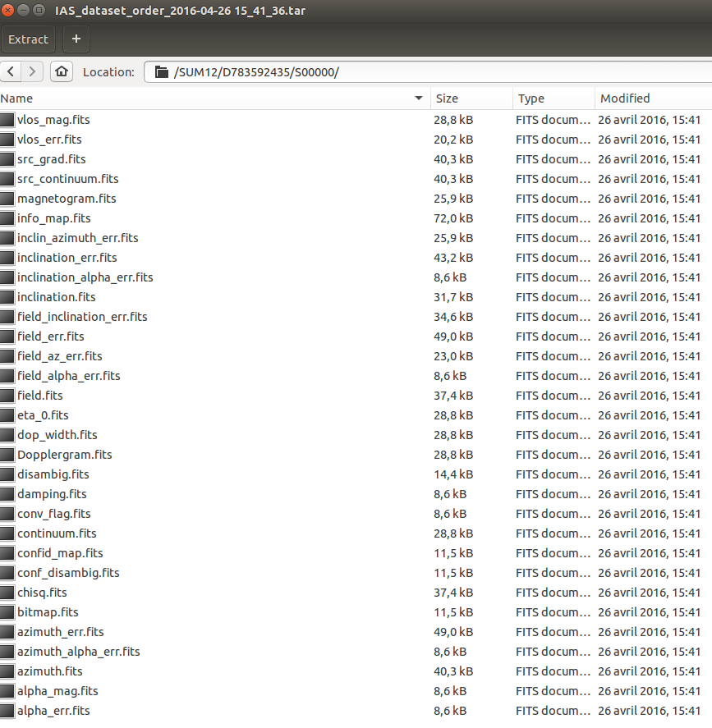Click the bitmap.fits file name
The height and width of the screenshot is (728, 712).
[48, 612]
